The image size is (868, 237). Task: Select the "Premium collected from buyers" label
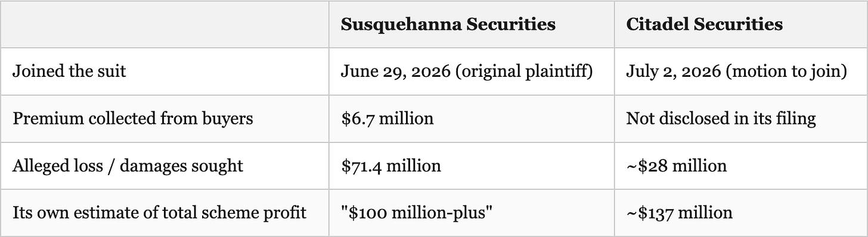point(132,118)
